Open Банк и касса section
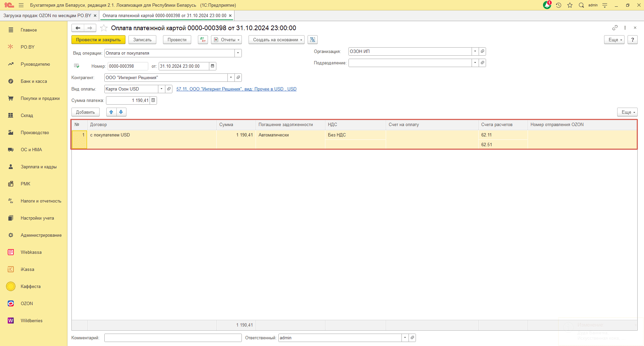The width and height of the screenshot is (644, 346). [34, 81]
